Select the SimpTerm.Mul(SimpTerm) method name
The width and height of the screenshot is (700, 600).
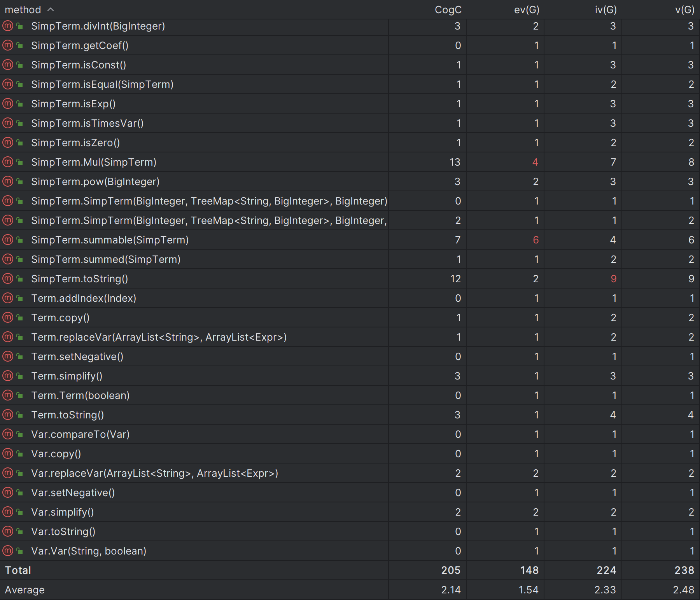tap(94, 162)
